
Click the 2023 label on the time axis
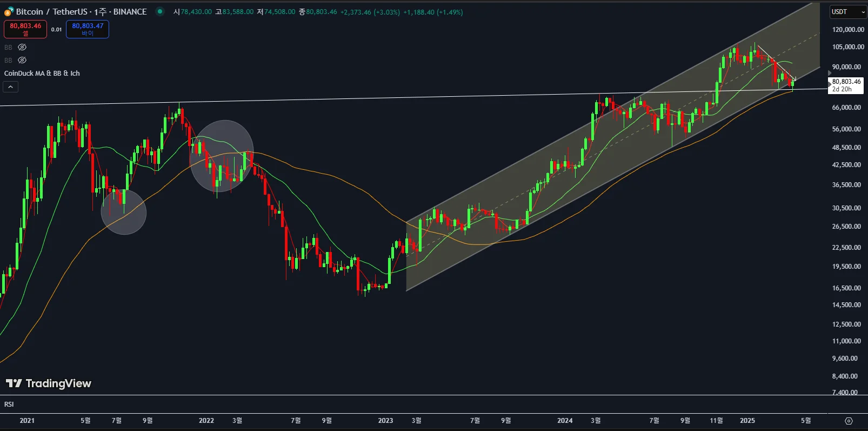tap(386, 421)
